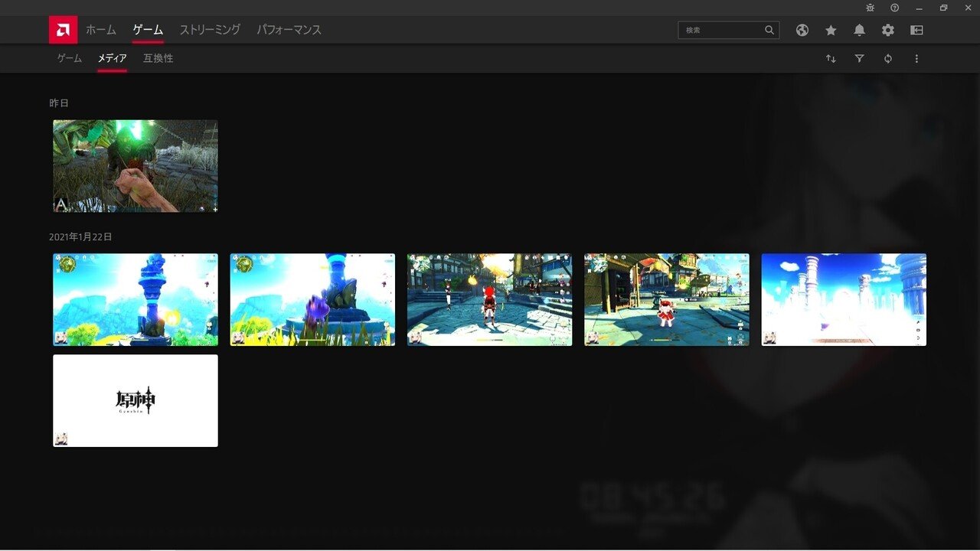This screenshot has width=980, height=551.
Task: Click the magnifying glass search icon
Action: pos(769,30)
